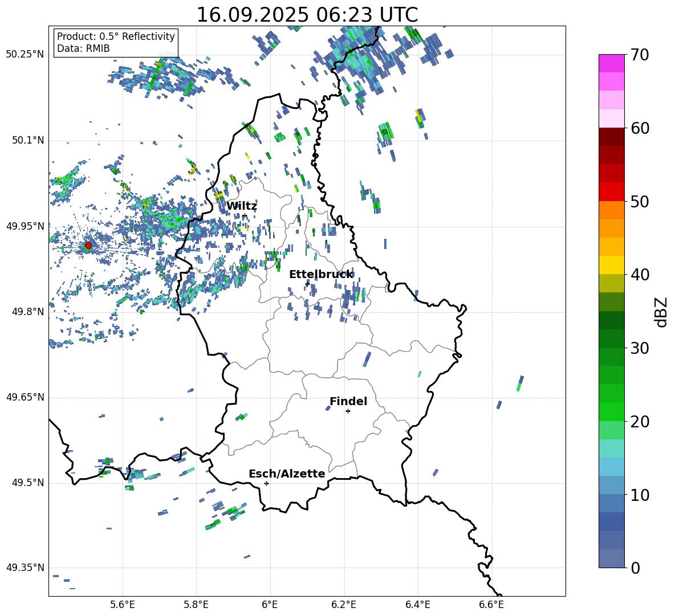Click the Product: 0.5° Reflectivity text
The width and height of the screenshot is (675, 616).
[x=116, y=36]
